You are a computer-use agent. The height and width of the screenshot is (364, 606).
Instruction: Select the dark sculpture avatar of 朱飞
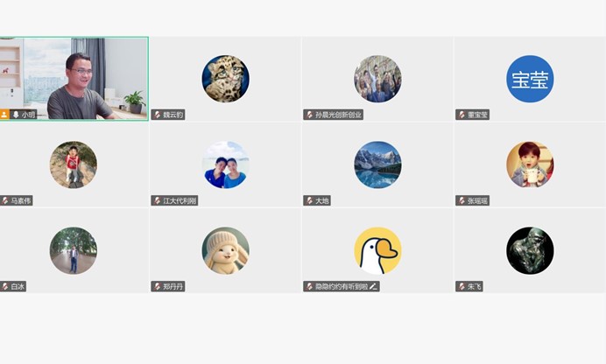click(x=530, y=250)
